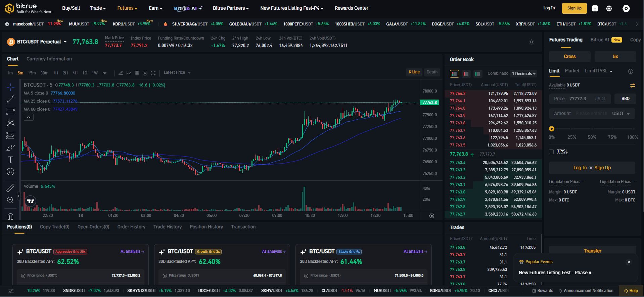Open chart time settings icon below chart
Image resolution: width=644 pixels, height=297 pixels.
[432, 216]
